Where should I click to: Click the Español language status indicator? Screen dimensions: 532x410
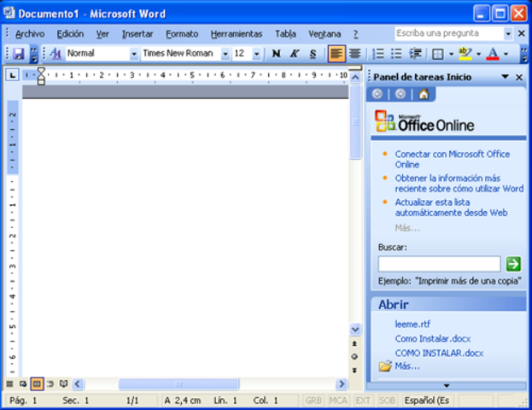point(427,401)
